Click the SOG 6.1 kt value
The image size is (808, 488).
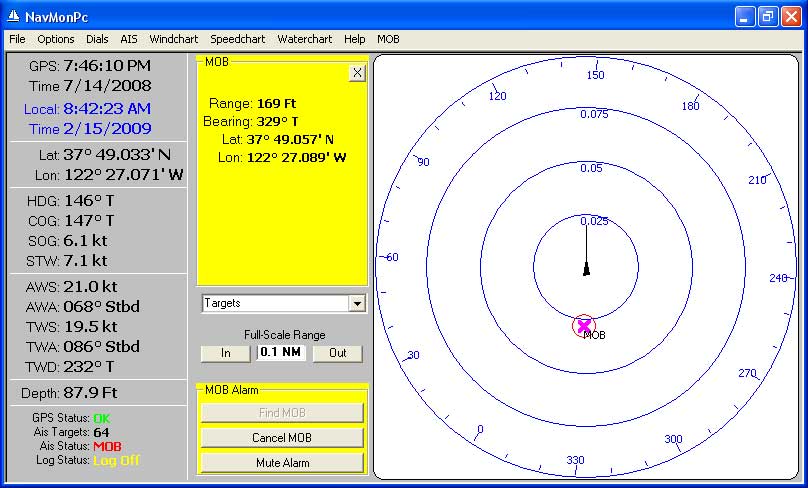pyautogui.click(x=86, y=241)
